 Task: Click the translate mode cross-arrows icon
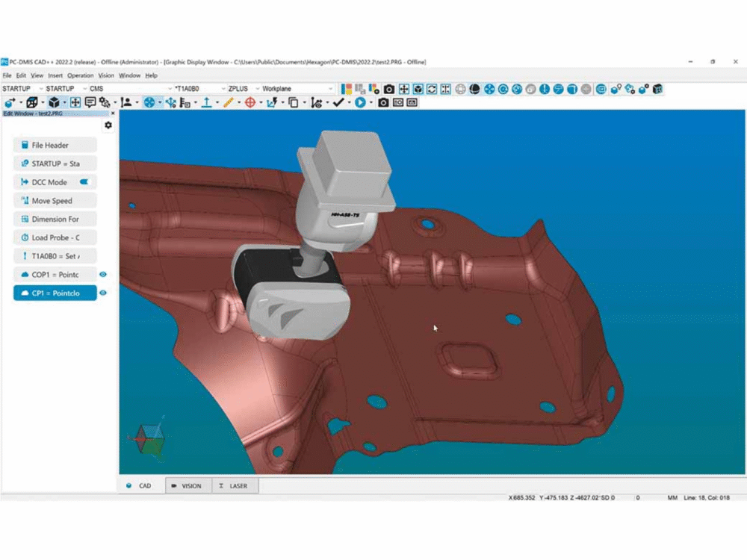(403, 89)
